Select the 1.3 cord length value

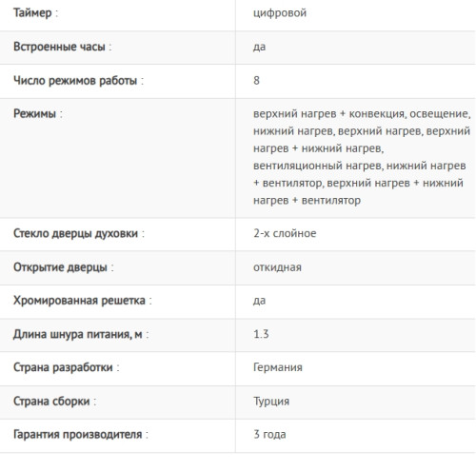(x=261, y=334)
